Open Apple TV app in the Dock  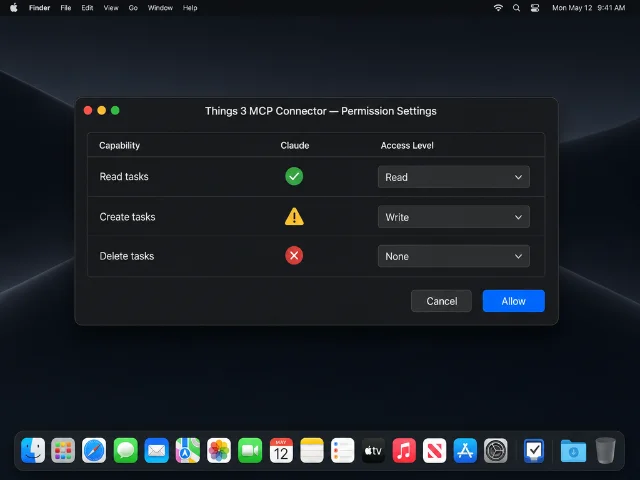point(373,451)
